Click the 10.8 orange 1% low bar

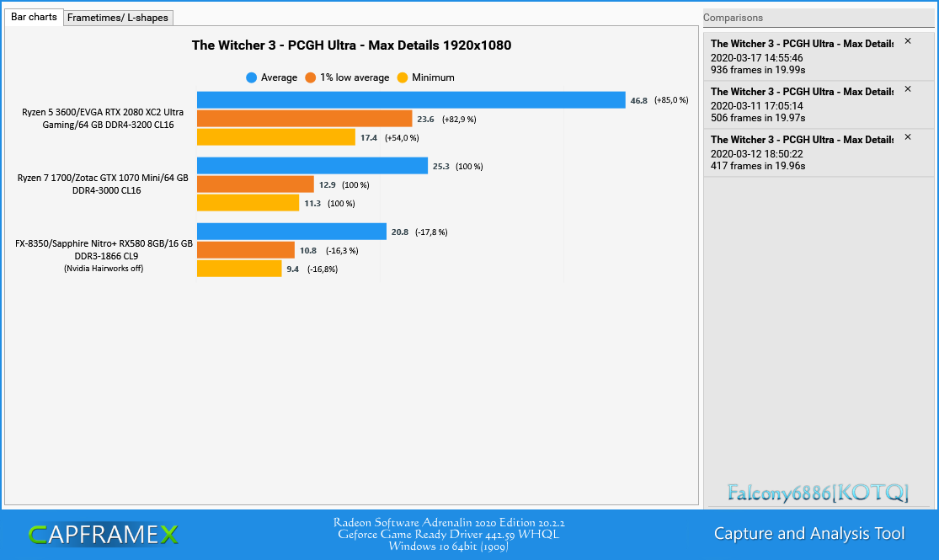246,250
